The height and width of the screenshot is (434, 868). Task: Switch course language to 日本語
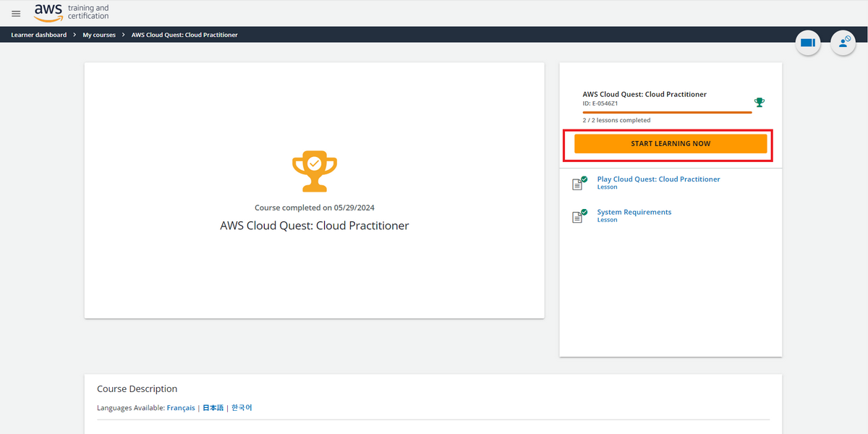(213, 408)
